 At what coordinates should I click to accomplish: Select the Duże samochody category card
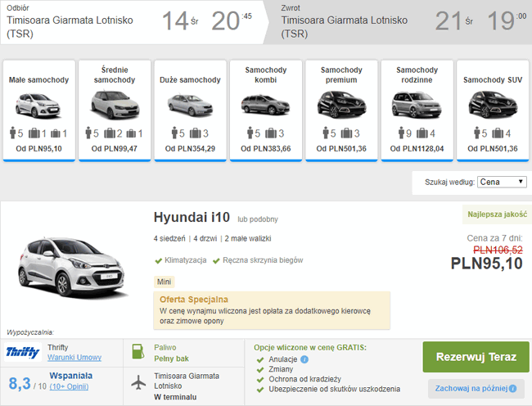tap(191, 111)
